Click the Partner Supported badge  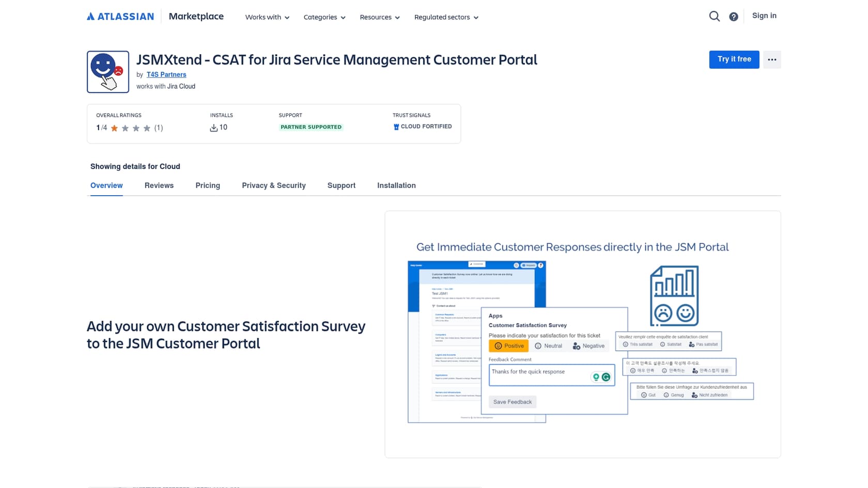pyautogui.click(x=311, y=127)
